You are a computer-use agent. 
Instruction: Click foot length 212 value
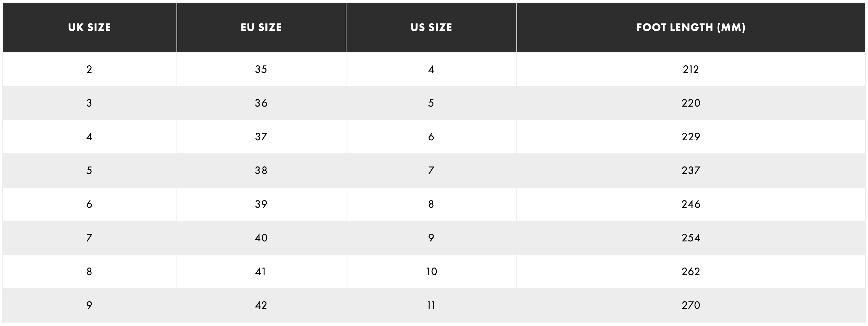(x=691, y=69)
